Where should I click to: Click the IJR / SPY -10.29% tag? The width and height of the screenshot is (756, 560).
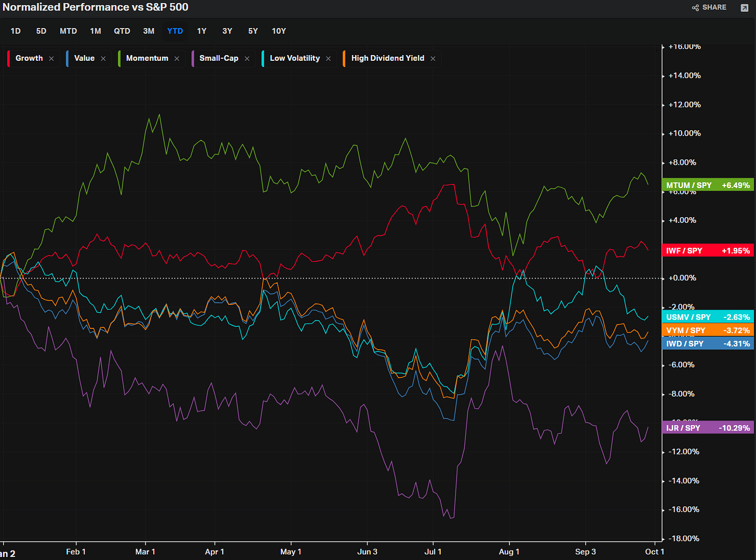pyautogui.click(x=708, y=428)
